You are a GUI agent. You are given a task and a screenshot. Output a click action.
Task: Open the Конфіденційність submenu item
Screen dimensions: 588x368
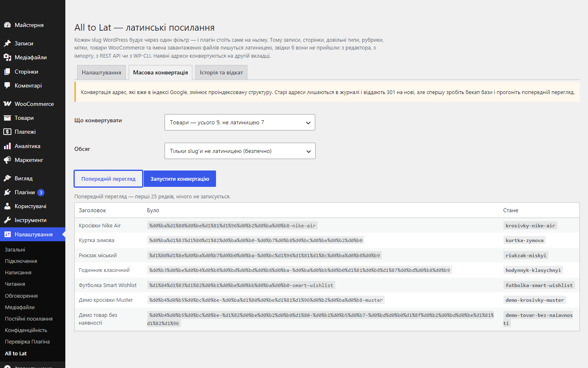[26, 330]
